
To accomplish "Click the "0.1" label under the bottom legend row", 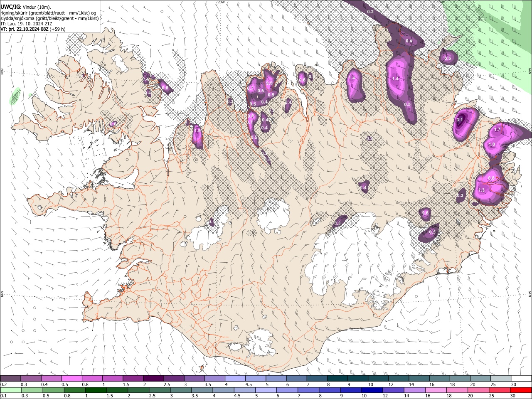I will pyautogui.click(x=4, y=396).
